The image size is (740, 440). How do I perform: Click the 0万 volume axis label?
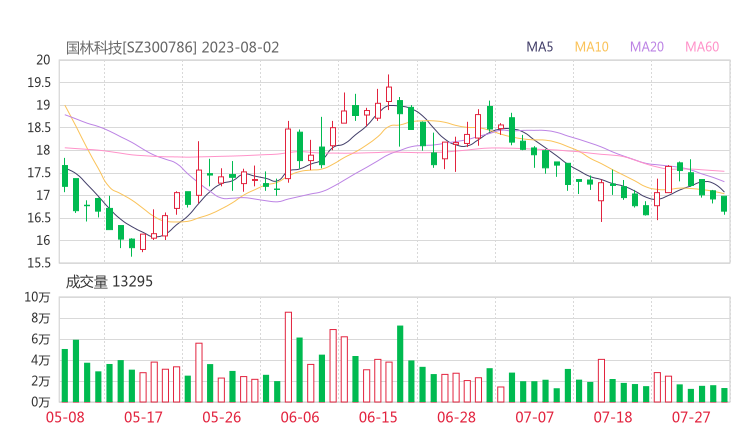point(41,402)
